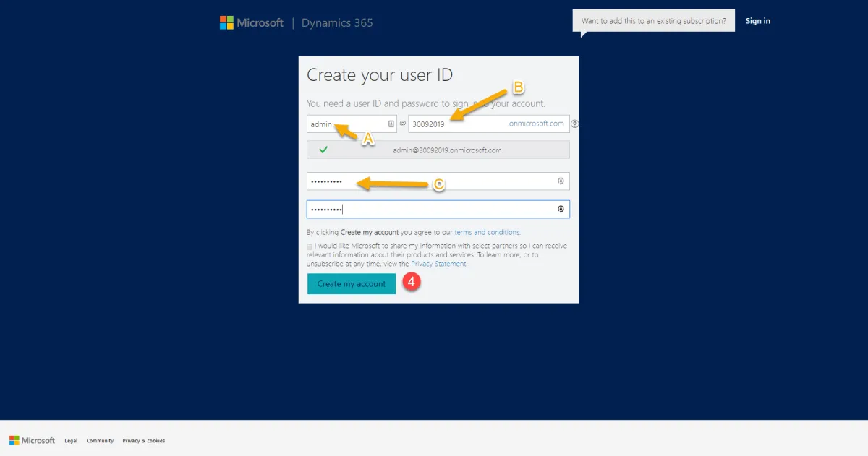The height and width of the screenshot is (456, 868).
Task: Click Create my account button
Action: pos(352,284)
